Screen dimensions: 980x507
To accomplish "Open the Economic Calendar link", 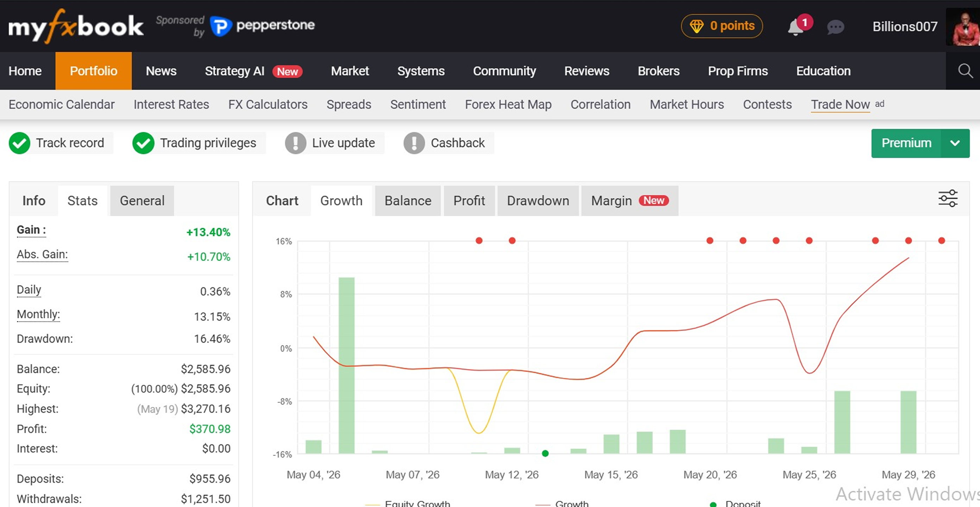I will [x=61, y=104].
